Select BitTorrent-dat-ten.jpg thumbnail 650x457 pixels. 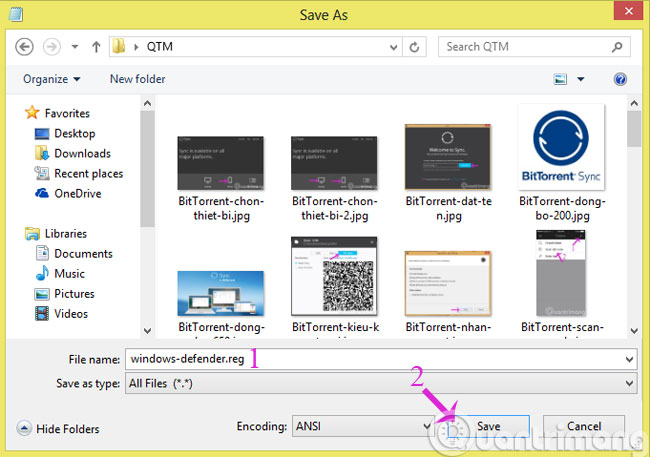448,157
